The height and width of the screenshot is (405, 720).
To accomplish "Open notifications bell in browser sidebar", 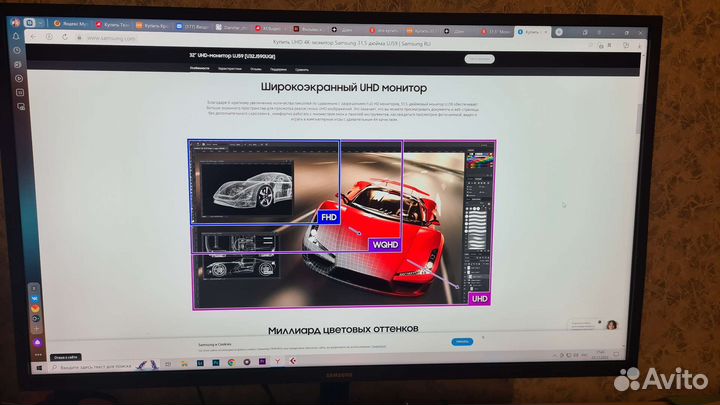I will [x=16, y=36].
